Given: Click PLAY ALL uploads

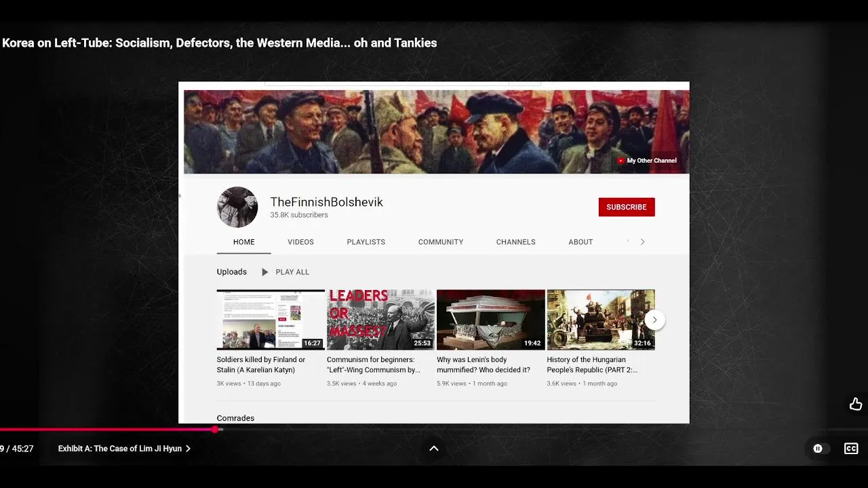Looking at the screenshot, I should (x=292, y=272).
